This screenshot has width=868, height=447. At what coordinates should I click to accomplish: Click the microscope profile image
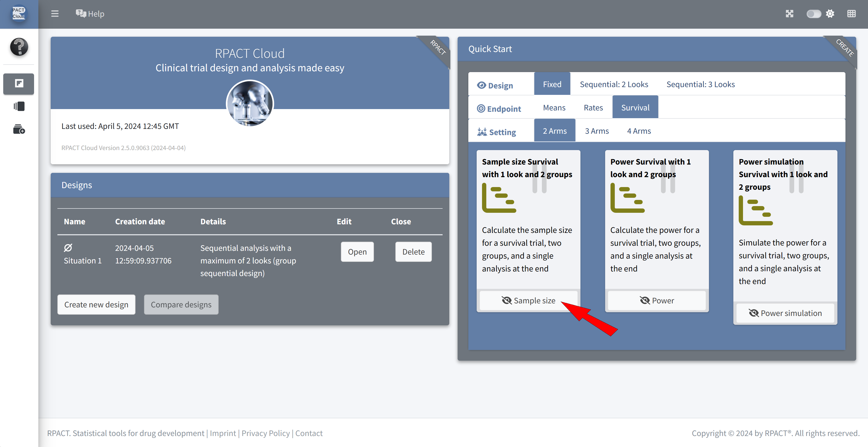[250, 103]
